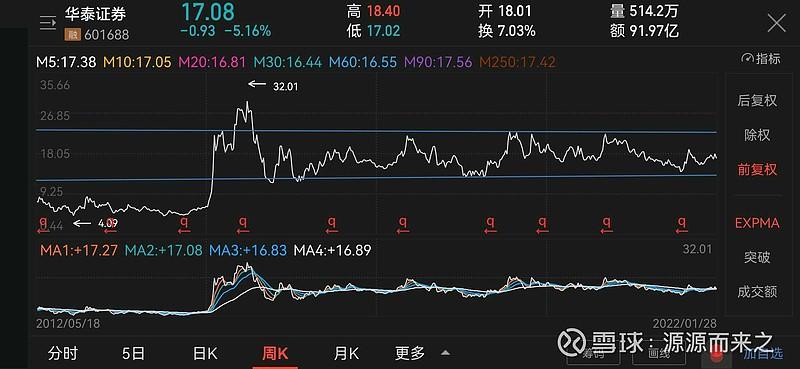This screenshot has width=800, height=369.
Task: Tap the M250:17.42 moving average label
Action: [517, 62]
